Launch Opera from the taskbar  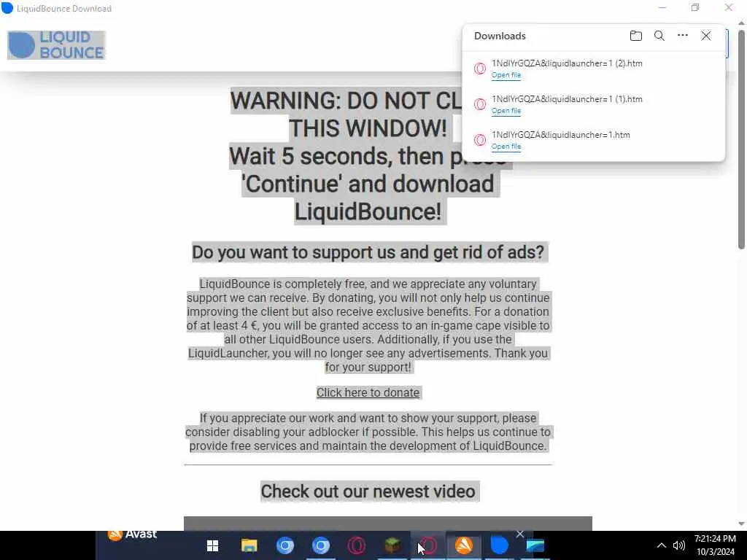(x=356, y=545)
